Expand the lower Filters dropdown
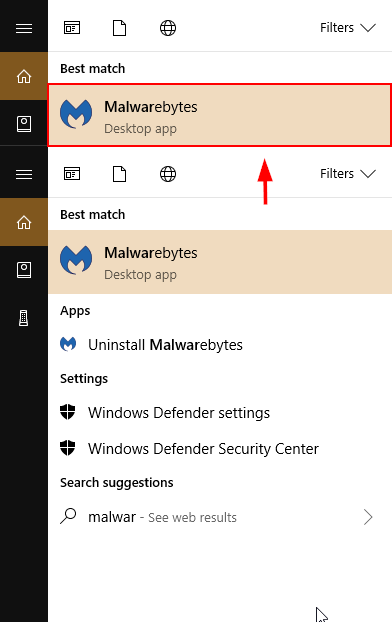Image resolution: width=392 pixels, height=622 pixels. click(348, 173)
